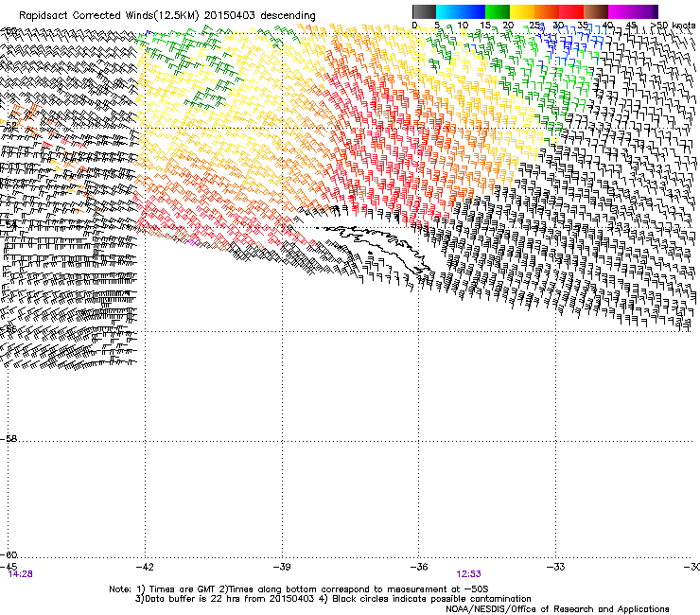This screenshot has height=615, width=700.
Task: Click the '14:28' pass time label
Action: coord(21,574)
